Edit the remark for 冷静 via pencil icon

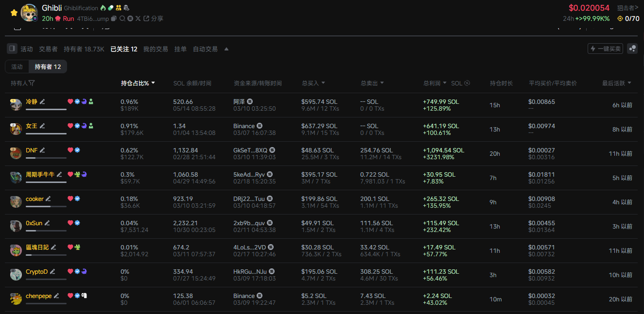(x=42, y=101)
